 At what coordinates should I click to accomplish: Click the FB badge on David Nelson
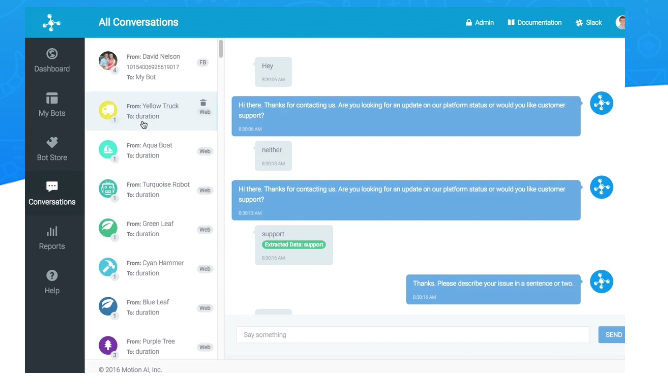coord(203,62)
